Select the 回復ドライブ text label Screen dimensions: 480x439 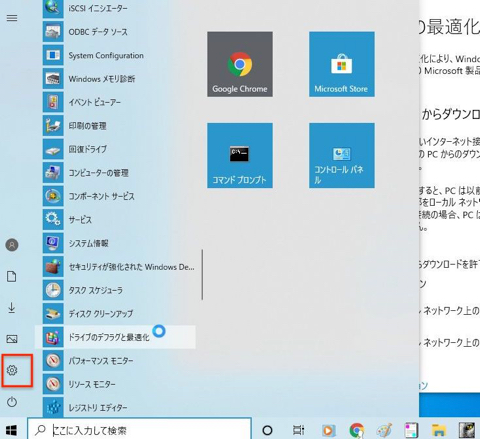tap(88, 149)
